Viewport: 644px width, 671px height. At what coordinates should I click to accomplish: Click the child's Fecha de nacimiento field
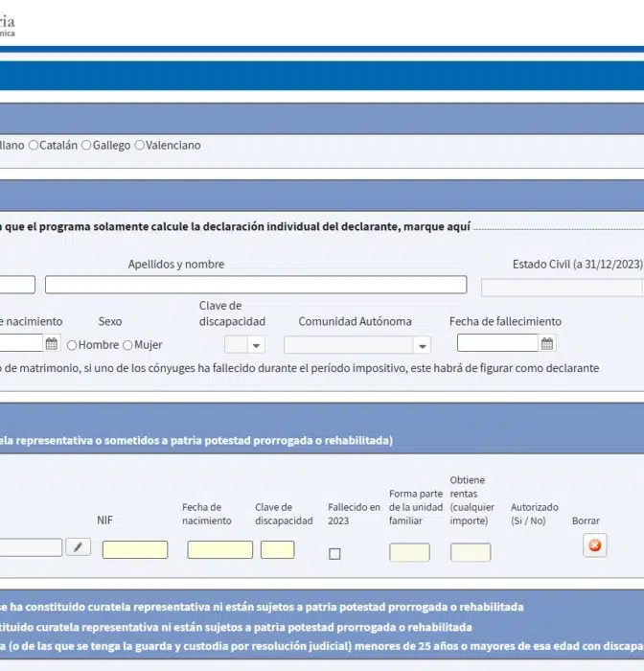(220, 549)
